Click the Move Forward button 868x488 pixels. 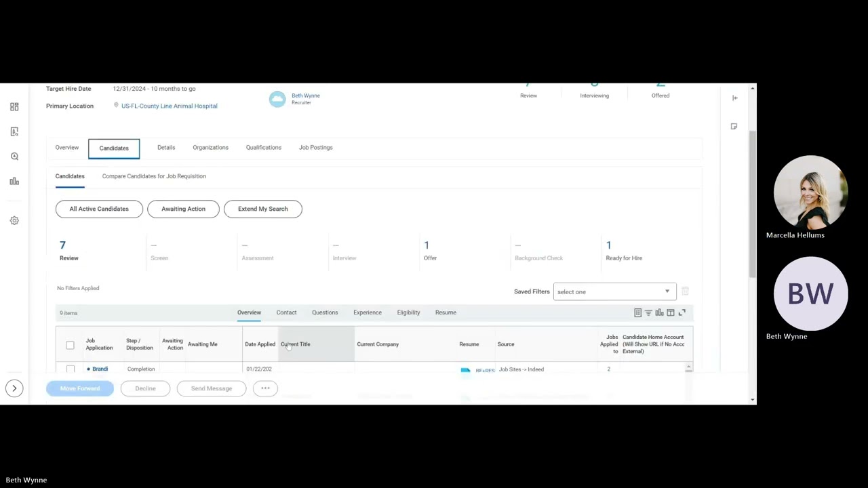coord(80,388)
